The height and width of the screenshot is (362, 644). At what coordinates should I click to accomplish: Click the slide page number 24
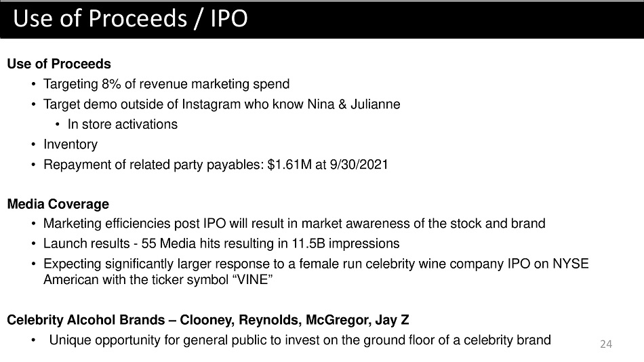click(606, 344)
